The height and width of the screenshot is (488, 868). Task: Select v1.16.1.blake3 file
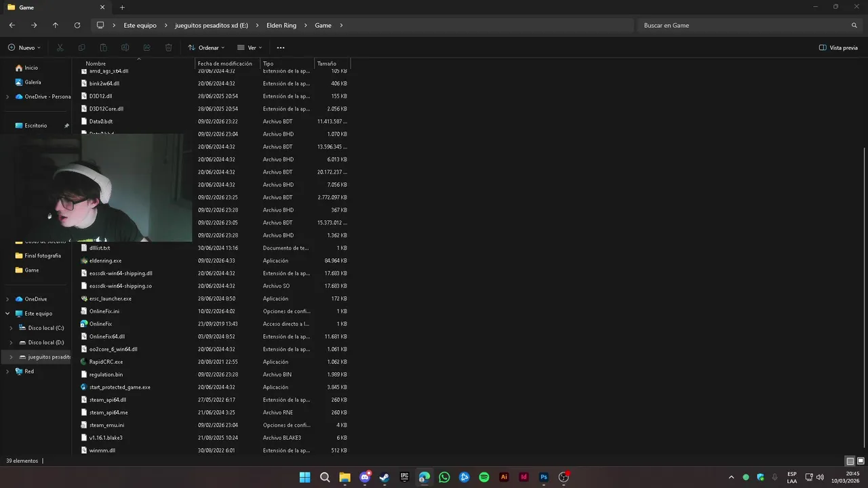click(x=106, y=438)
